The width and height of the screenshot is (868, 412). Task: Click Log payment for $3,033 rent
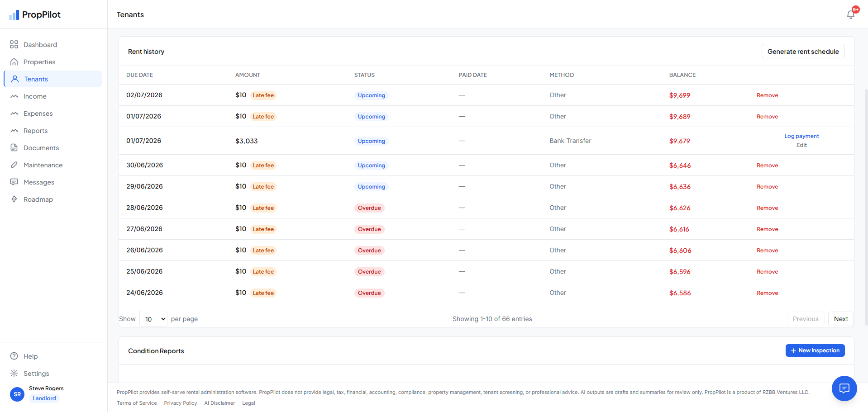801,136
